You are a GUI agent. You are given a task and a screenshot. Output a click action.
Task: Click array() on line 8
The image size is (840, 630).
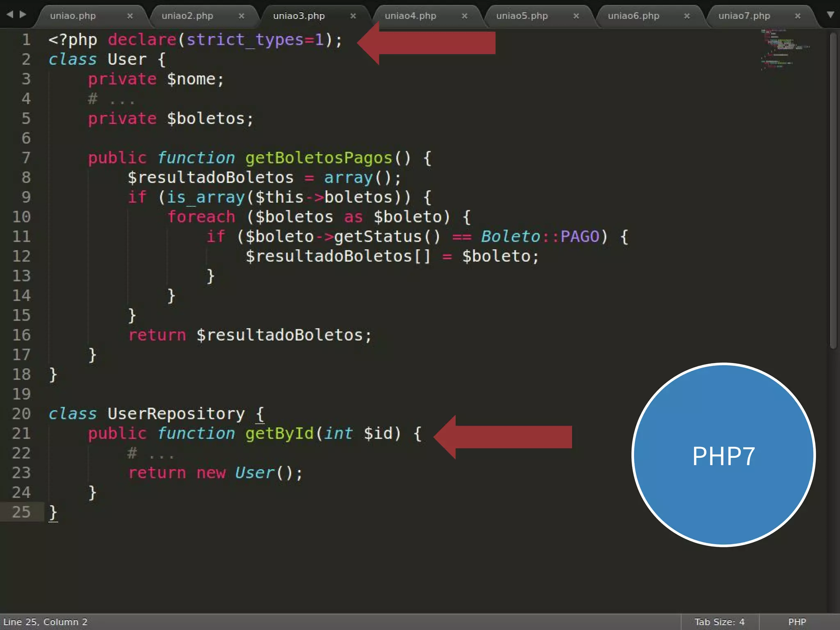[x=357, y=178]
